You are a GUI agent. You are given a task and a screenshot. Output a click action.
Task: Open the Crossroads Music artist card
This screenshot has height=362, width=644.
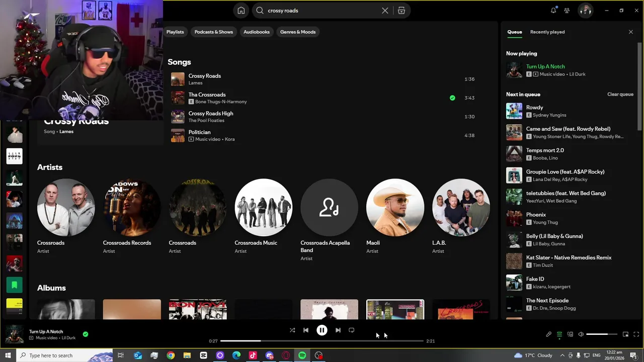coord(263,216)
